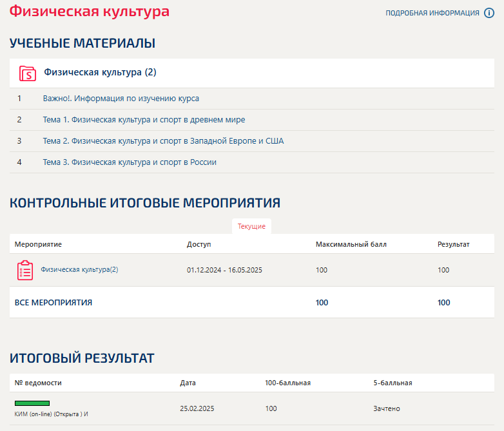This screenshot has height=431, width=504.
Task: Open Важно!. Информация по изучению курса
Action: click(121, 99)
